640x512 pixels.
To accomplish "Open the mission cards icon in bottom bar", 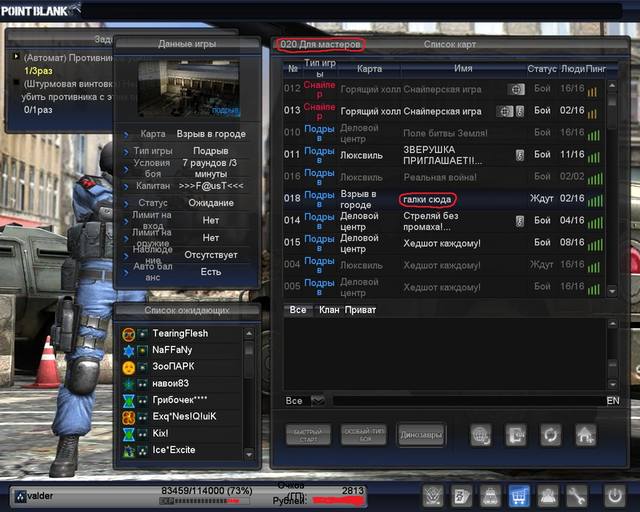I will click(x=462, y=496).
